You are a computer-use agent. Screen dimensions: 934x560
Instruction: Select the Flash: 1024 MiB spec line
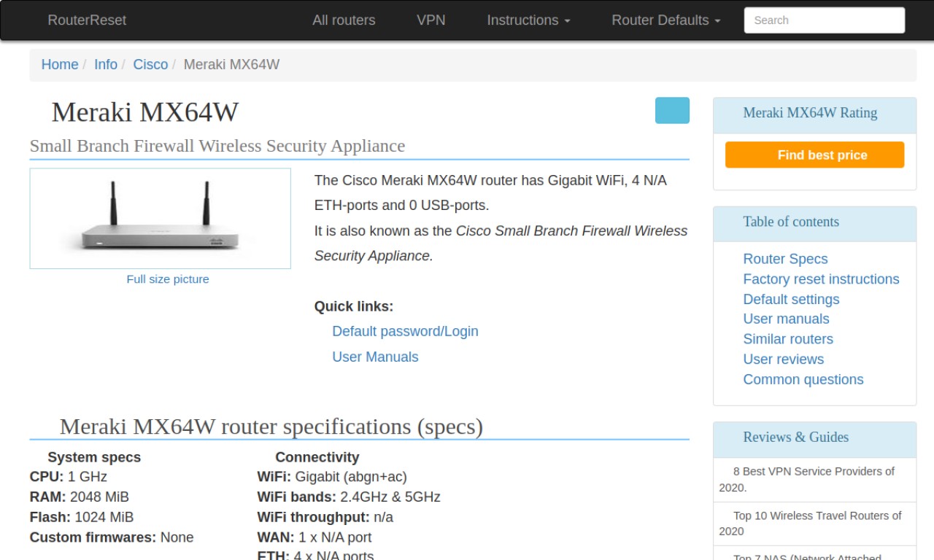[x=82, y=517]
